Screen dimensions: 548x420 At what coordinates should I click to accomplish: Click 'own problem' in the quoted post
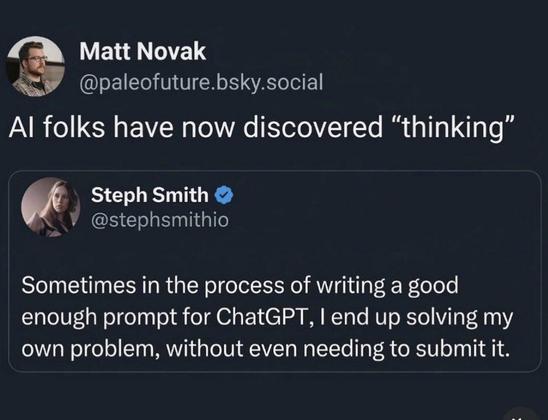click(89, 348)
